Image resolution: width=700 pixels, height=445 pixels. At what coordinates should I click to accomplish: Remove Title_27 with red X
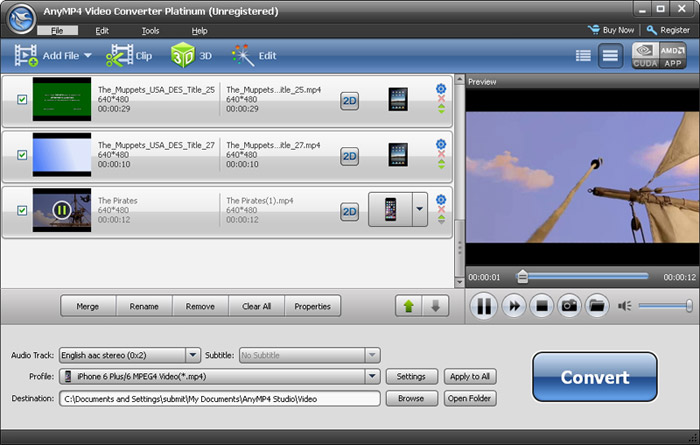click(x=441, y=154)
